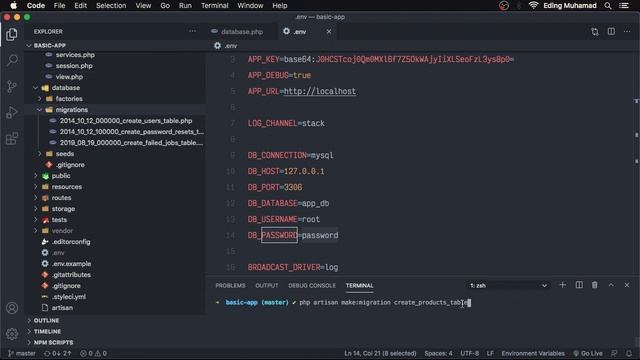Change language mode Environment Variables
640x360 pixels.
533,353
